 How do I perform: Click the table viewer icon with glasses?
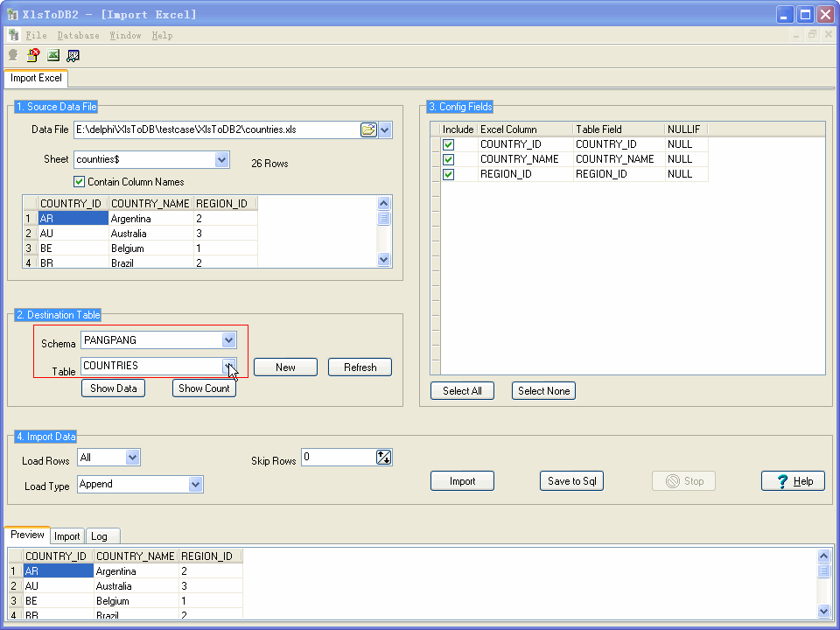point(73,55)
